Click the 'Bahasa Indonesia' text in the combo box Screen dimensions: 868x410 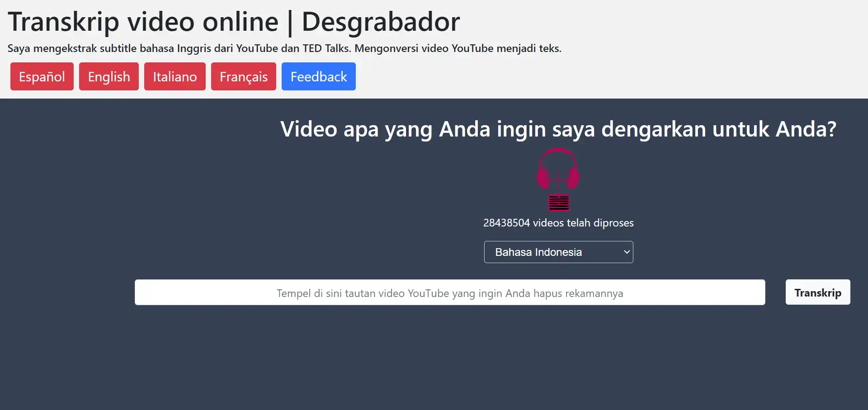point(538,252)
